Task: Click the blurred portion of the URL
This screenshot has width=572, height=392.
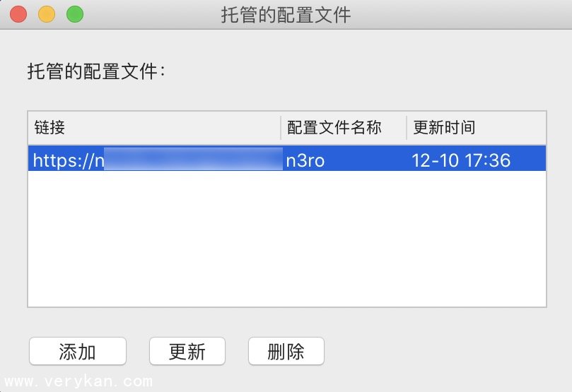Action: 193,158
